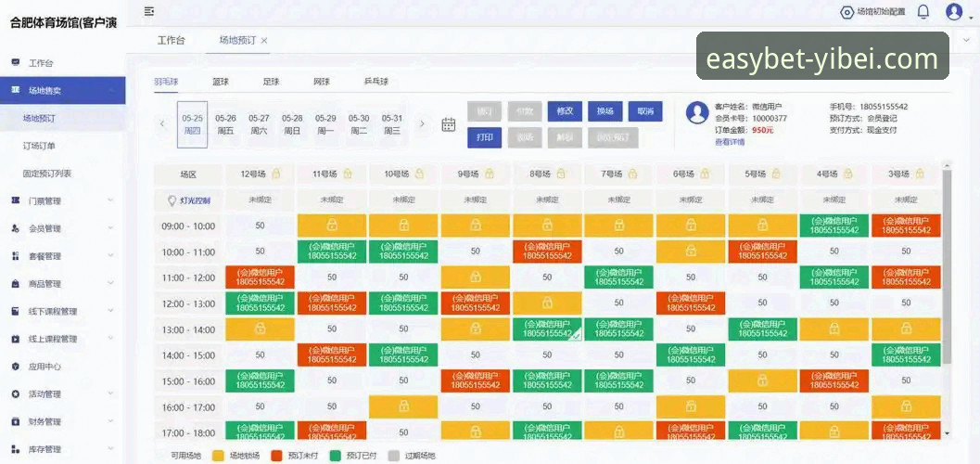Image resolution: width=980 pixels, height=464 pixels.
Task: Expand the 财务管理 sidebar chevron
Action: click(110, 421)
